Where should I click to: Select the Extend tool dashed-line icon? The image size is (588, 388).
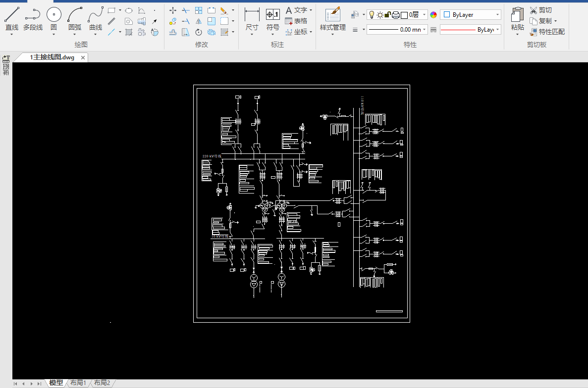point(186,21)
